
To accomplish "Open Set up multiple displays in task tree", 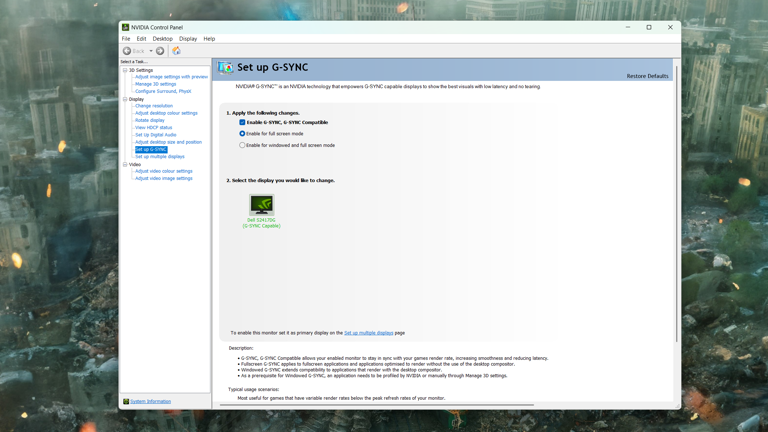I will pos(160,157).
